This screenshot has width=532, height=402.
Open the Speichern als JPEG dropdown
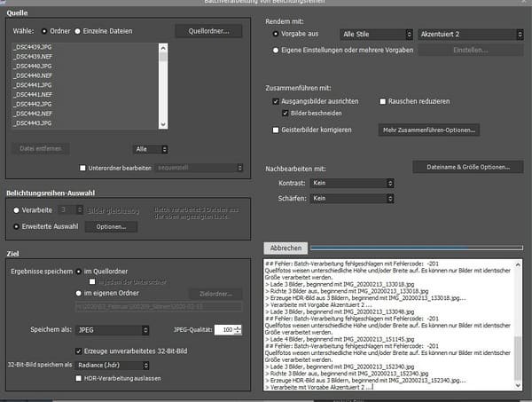[x=112, y=330]
